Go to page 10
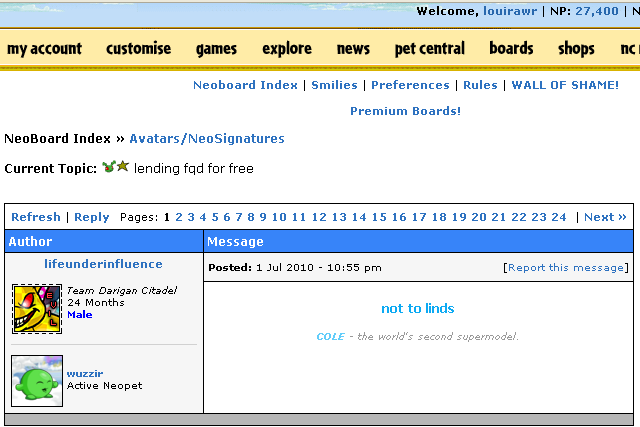This screenshot has width=640, height=427. point(279,217)
